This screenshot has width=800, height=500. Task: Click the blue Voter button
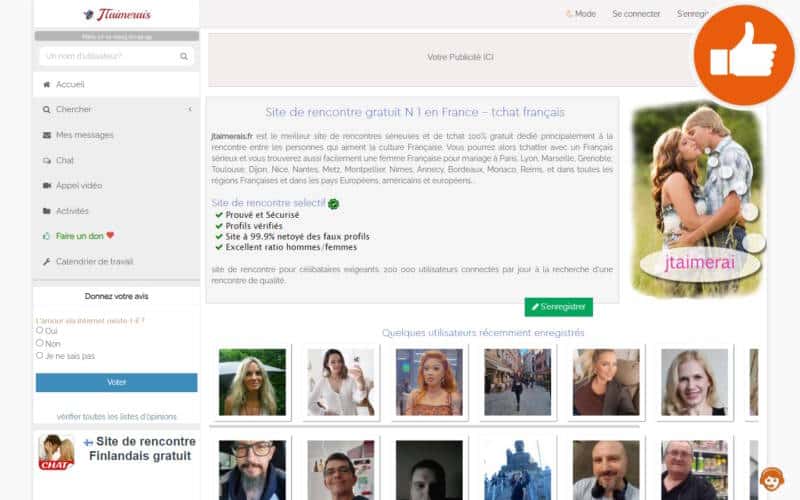[116, 382]
